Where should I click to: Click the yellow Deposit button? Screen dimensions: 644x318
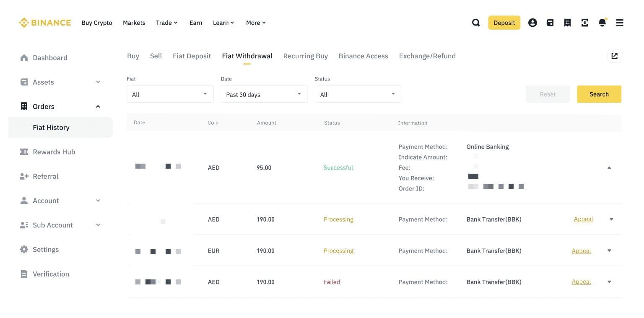click(504, 23)
